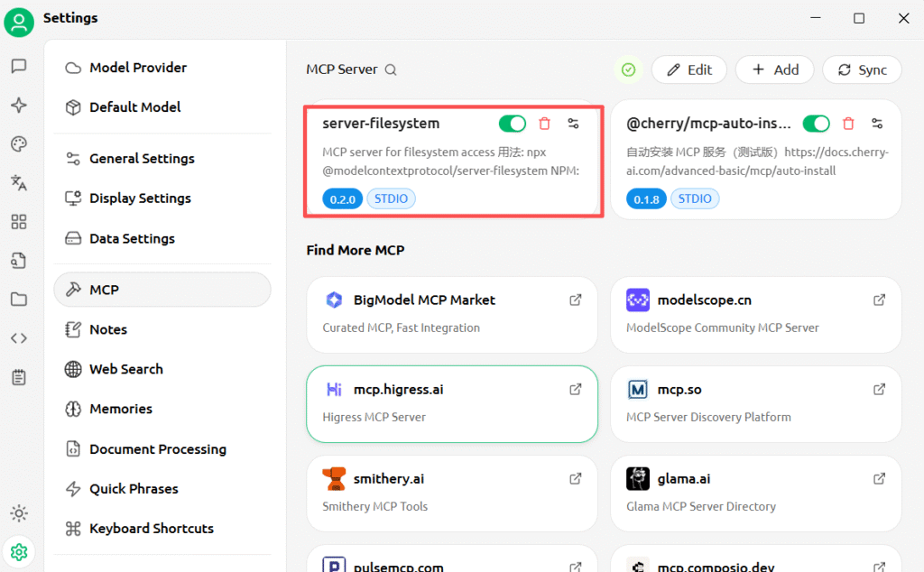
Task: Open the paintbrush palette icon in sidebar
Action: (x=18, y=144)
